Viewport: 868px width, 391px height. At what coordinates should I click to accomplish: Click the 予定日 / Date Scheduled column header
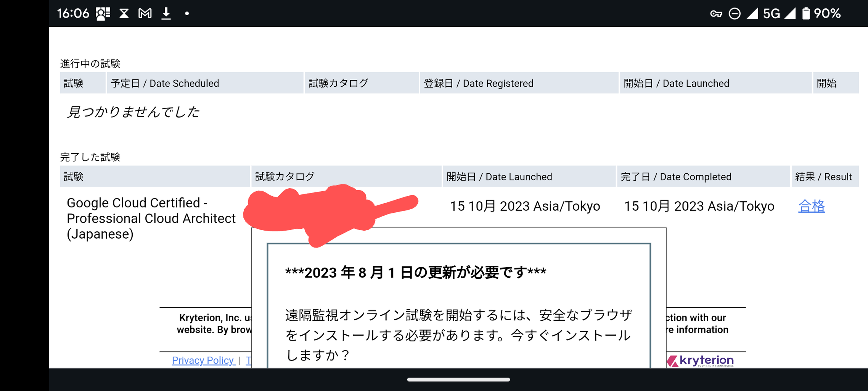(205, 83)
